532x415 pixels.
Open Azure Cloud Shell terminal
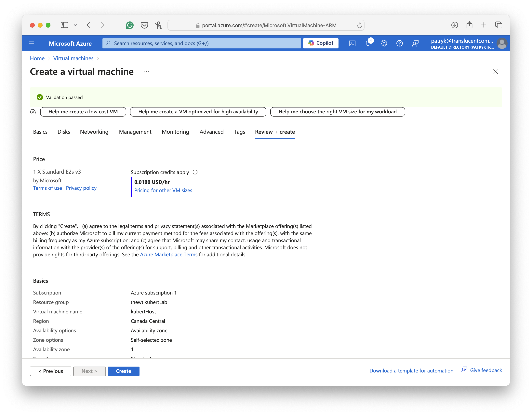click(352, 43)
